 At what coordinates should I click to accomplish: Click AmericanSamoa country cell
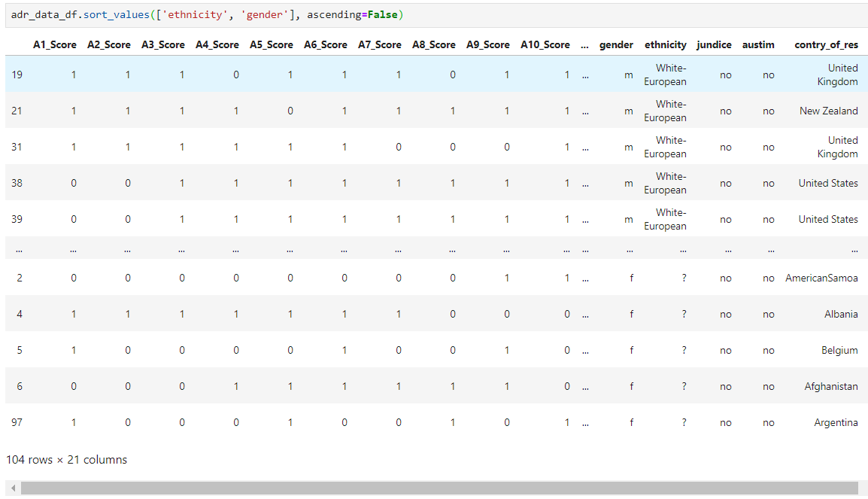click(821, 278)
